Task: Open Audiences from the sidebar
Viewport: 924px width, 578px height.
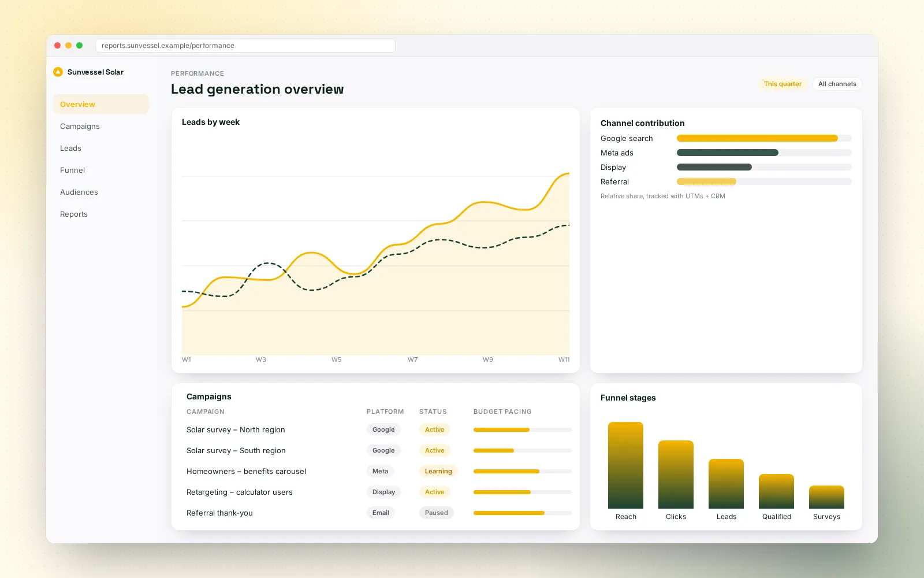Action: click(101, 192)
